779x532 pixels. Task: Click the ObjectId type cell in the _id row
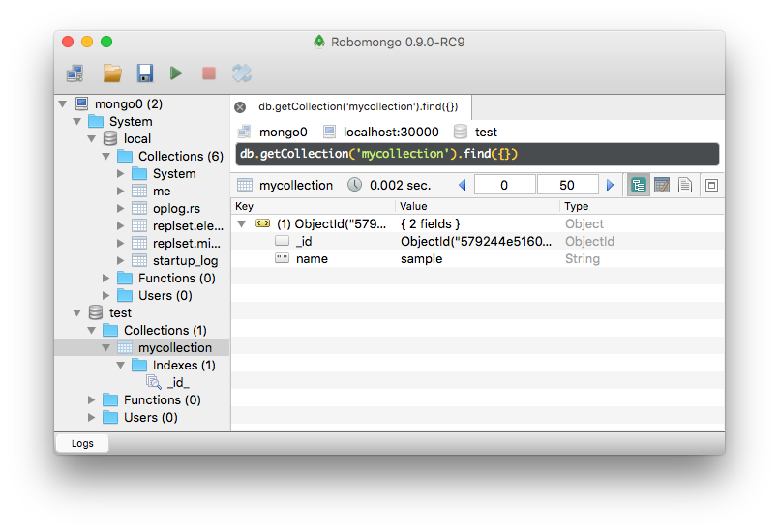589,242
